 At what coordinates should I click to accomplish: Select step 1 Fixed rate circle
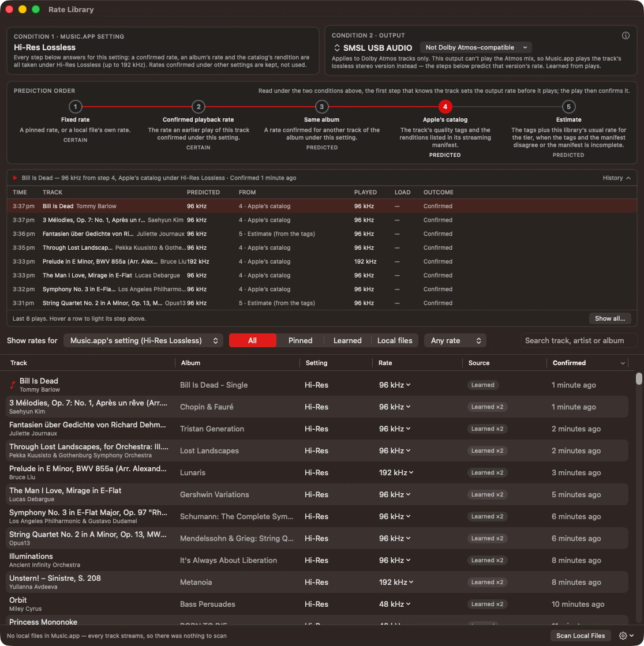pyautogui.click(x=75, y=107)
